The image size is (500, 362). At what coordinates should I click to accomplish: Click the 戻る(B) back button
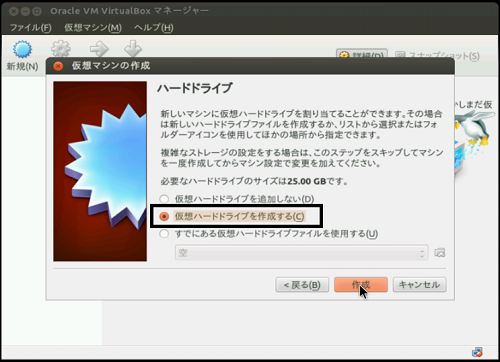click(x=302, y=285)
